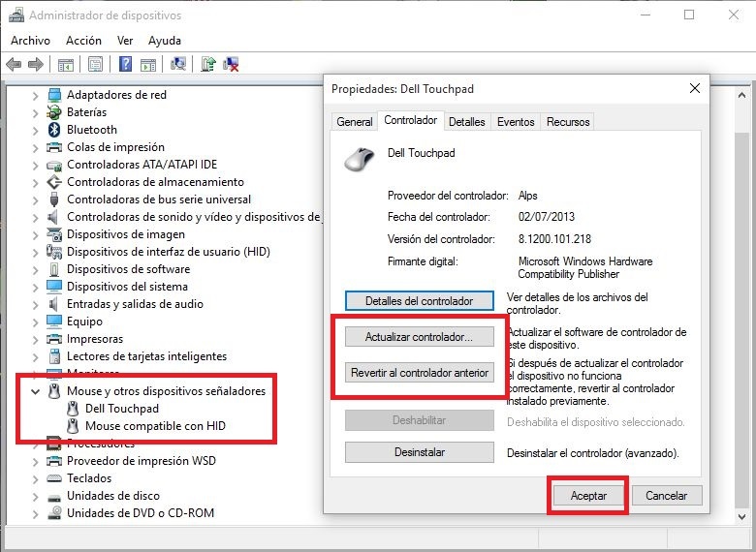Click the speaker icon for Controladoras de sonido

click(x=53, y=217)
